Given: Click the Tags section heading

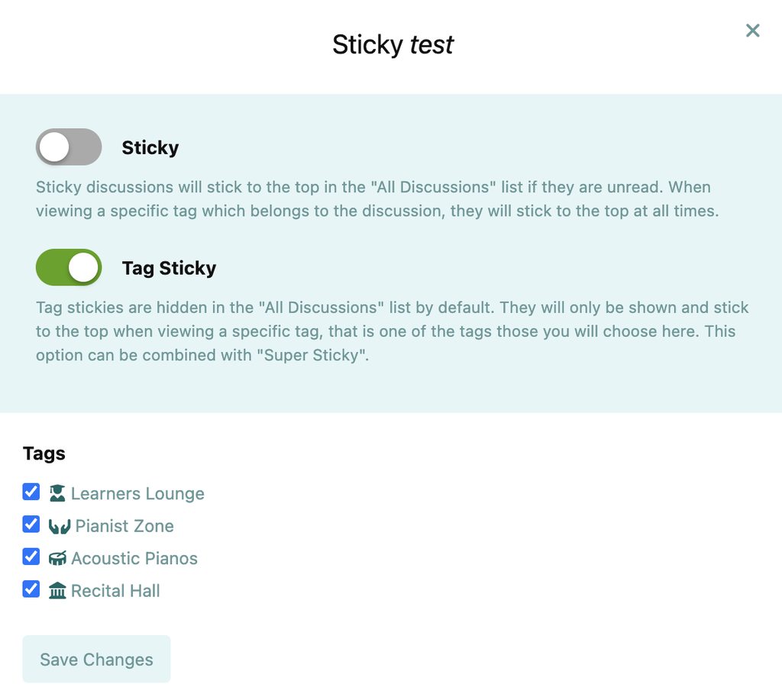Looking at the screenshot, I should (x=44, y=453).
